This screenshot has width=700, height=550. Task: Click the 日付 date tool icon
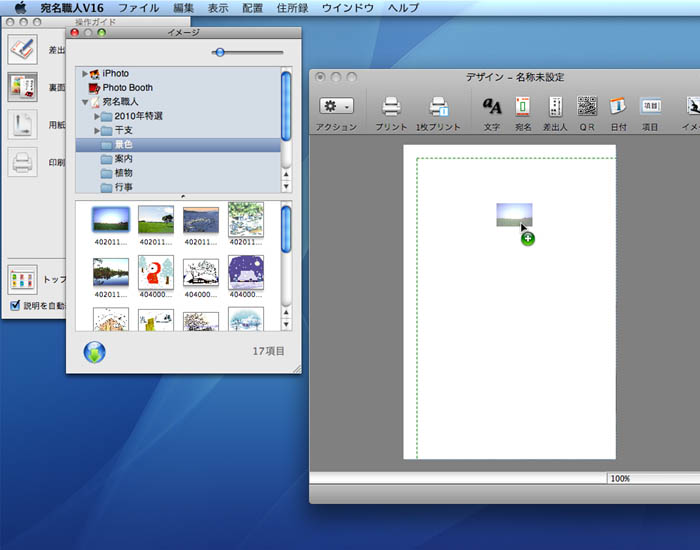617,106
